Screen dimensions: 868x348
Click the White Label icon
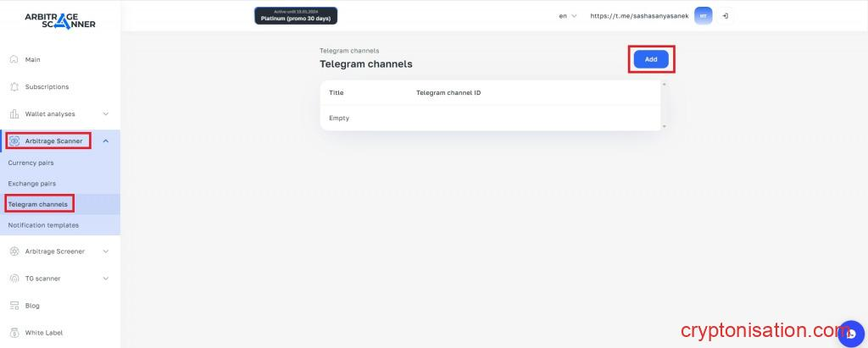pyautogui.click(x=14, y=333)
